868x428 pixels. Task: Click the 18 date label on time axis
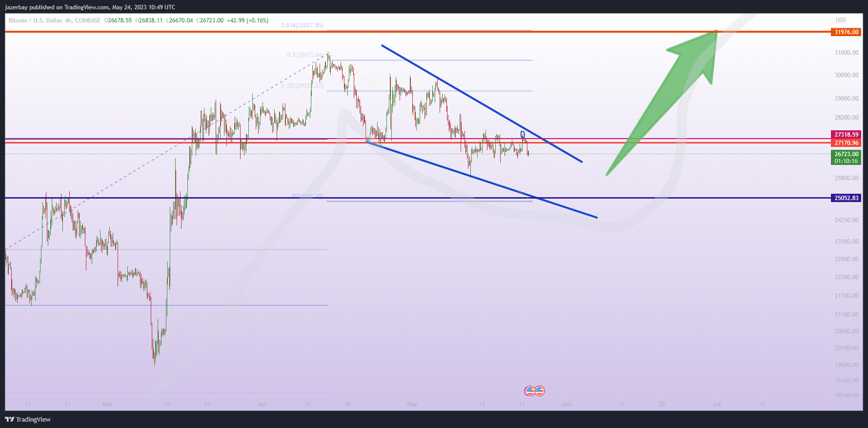(347, 404)
